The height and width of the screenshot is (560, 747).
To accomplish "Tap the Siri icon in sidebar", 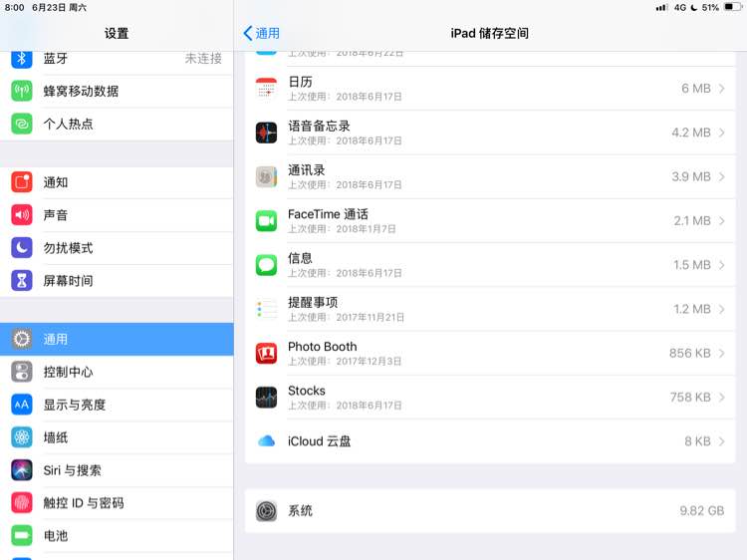I will [x=22, y=470].
